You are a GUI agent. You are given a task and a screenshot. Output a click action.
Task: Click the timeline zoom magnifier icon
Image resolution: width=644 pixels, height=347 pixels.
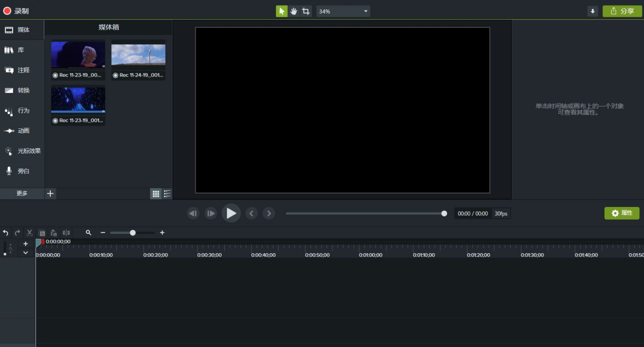tap(88, 233)
